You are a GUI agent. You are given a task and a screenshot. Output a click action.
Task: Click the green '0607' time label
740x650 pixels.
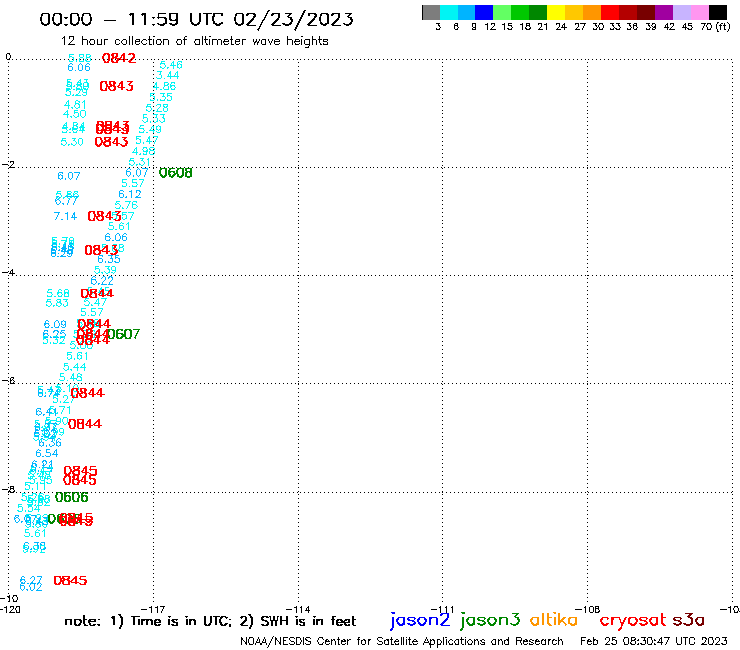coord(123,334)
